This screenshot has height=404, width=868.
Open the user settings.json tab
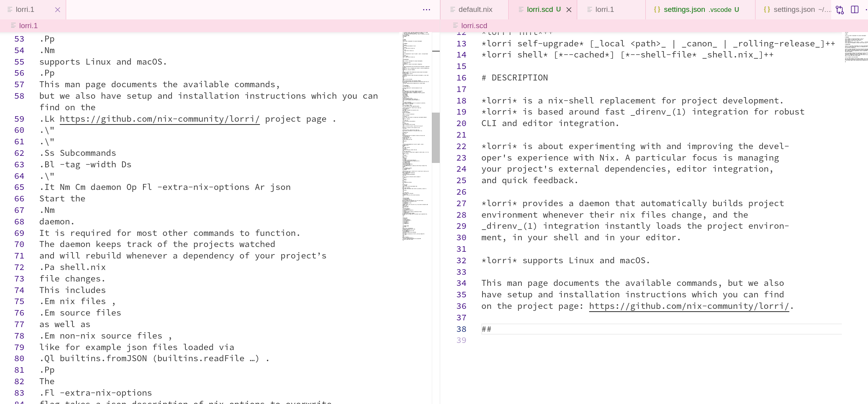click(x=793, y=10)
